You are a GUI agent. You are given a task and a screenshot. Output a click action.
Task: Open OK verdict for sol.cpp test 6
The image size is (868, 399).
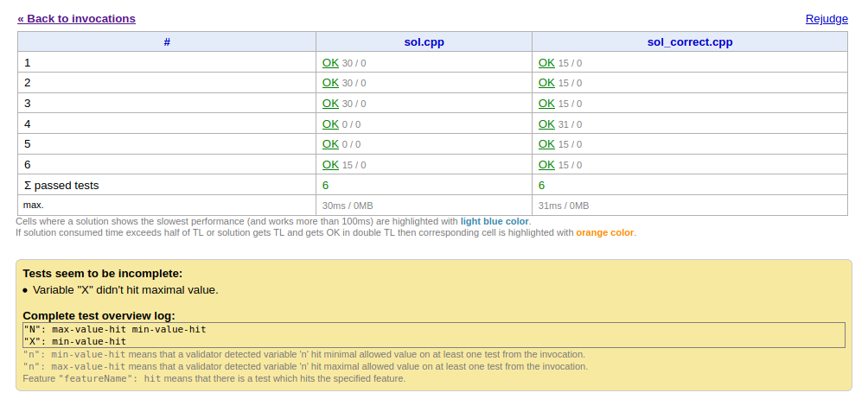[330, 165]
